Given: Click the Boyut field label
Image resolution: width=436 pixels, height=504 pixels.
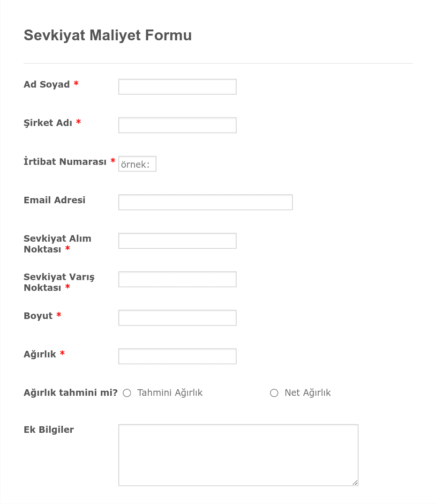Looking at the screenshot, I should [x=38, y=316].
